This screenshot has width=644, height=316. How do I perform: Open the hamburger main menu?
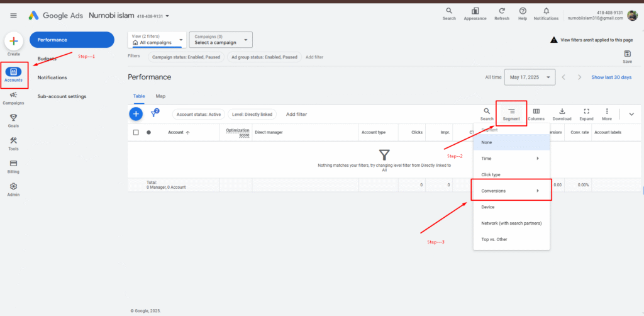[x=13, y=15]
